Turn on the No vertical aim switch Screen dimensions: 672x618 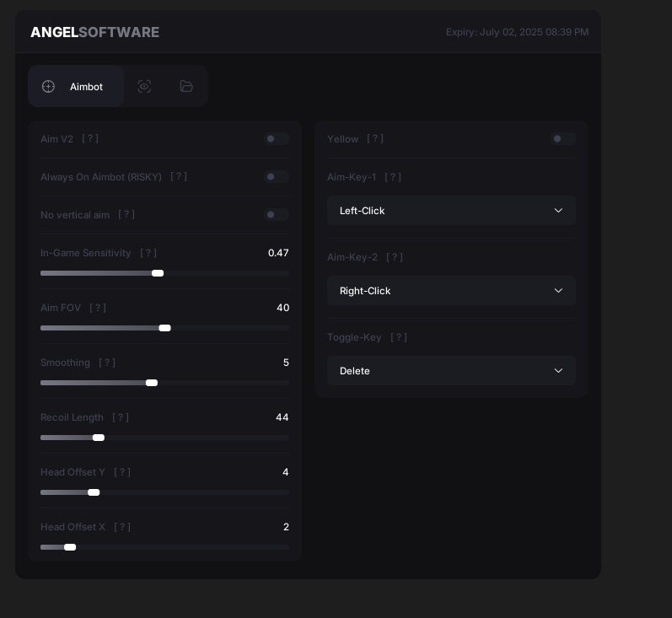277,215
